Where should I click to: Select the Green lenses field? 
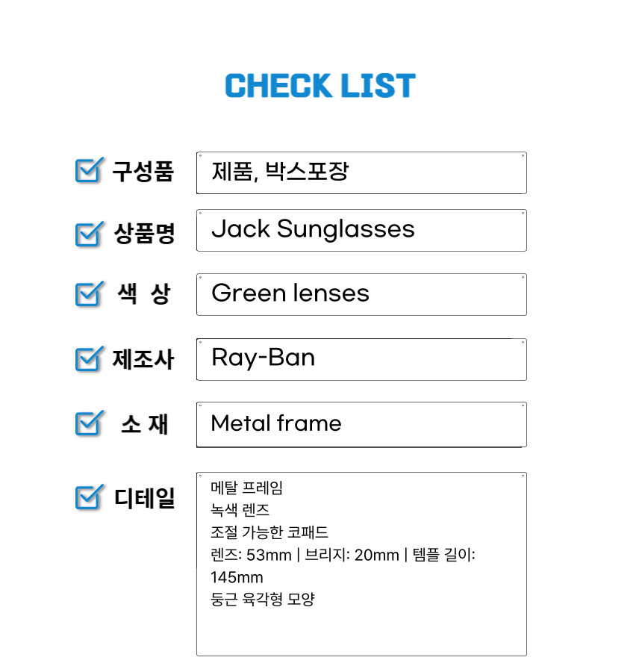[361, 294]
